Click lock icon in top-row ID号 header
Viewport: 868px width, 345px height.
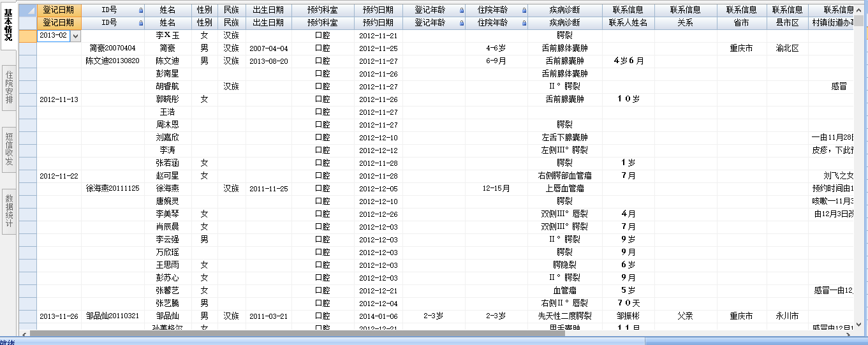click(140, 11)
